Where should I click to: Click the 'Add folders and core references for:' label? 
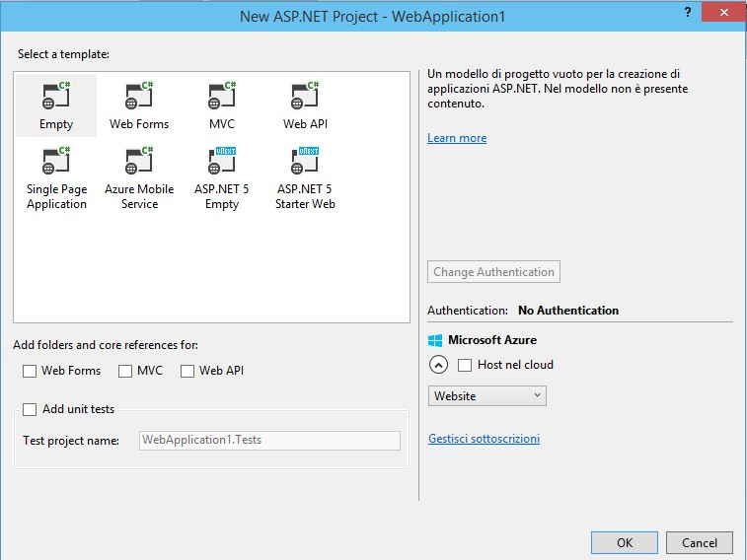(x=106, y=345)
